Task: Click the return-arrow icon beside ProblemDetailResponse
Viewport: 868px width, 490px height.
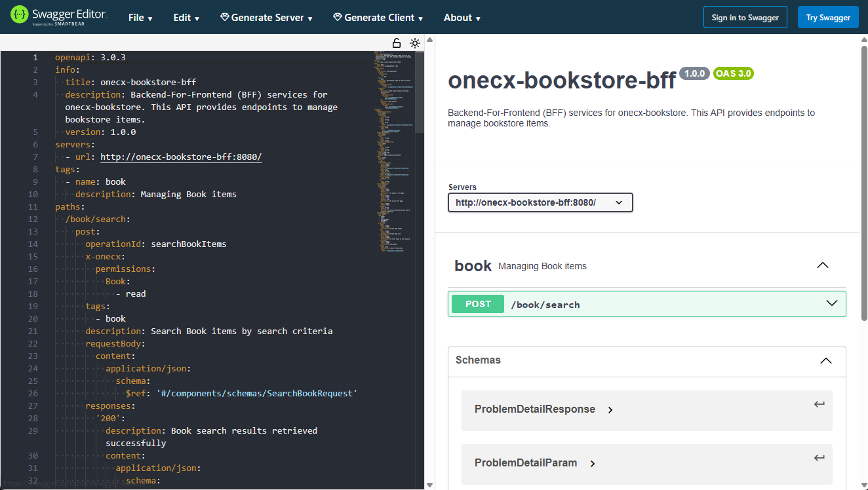Action: click(819, 404)
